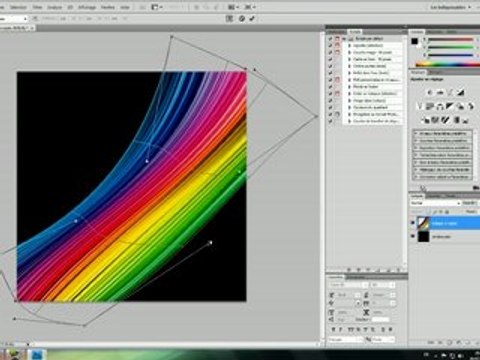The height and width of the screenshot is (360, 480).
Task: Open the screen mode icon in application bar
Action: 250,7
